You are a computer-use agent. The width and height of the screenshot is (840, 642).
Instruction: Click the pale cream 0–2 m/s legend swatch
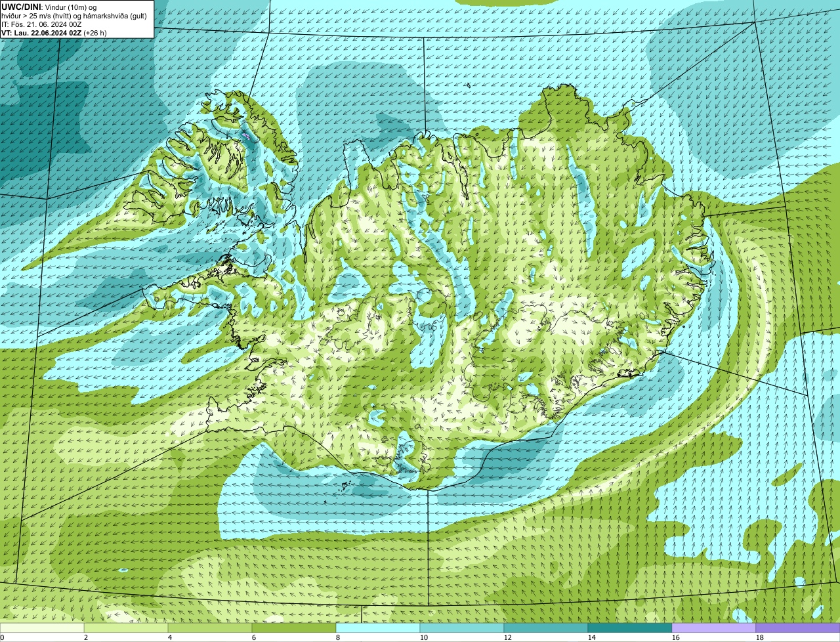tap(42, 628)
